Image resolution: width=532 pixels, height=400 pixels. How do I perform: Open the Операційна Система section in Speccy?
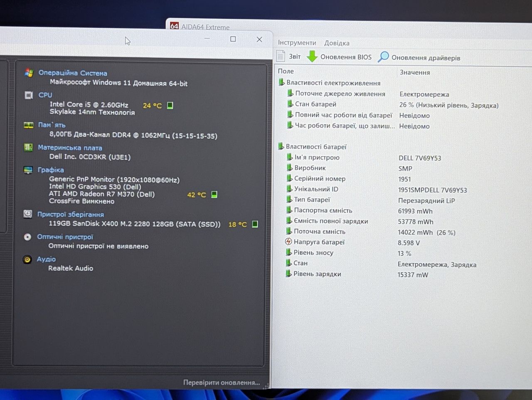pos(73,73)
